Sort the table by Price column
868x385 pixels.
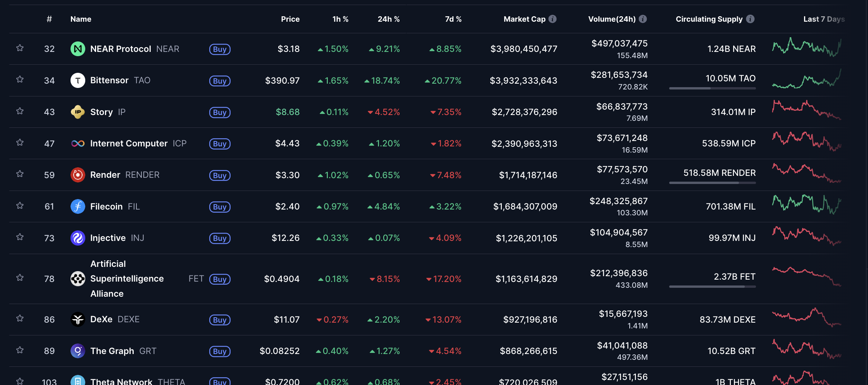click(x=290, y=19)
